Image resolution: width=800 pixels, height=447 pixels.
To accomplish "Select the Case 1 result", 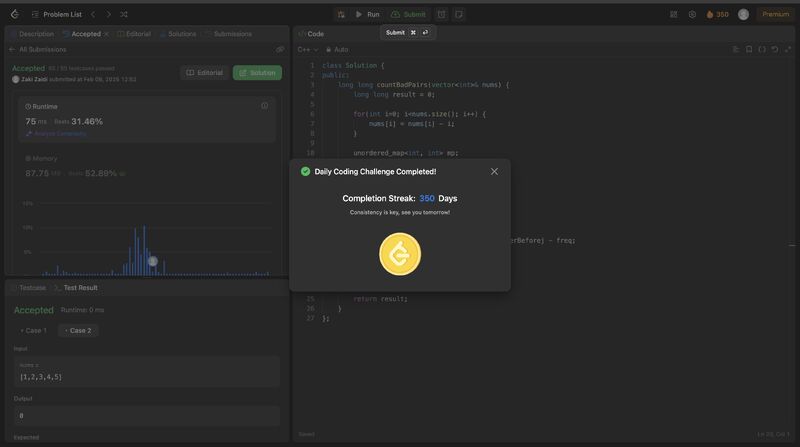I will pos(33,331).
